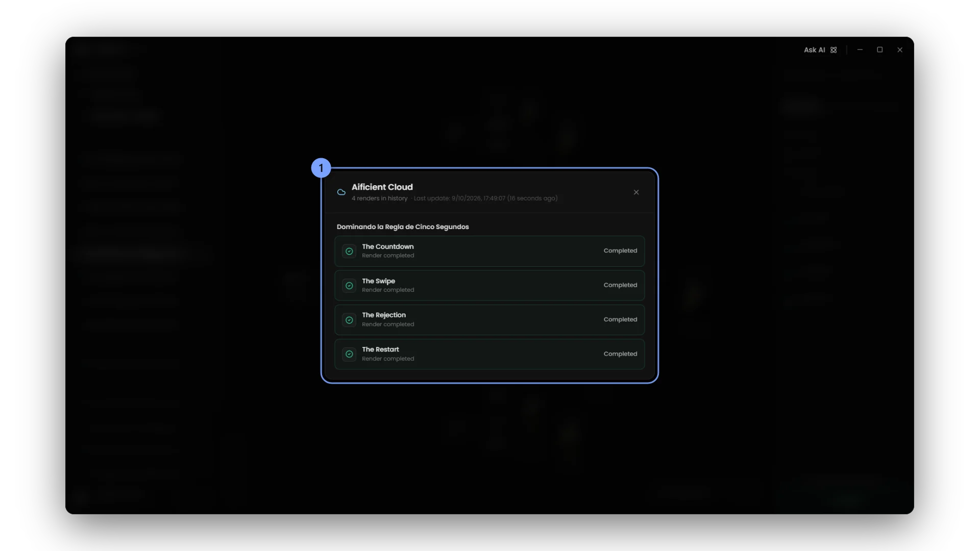Click '4 renders in history' text
Screen dimensions: 980x551
tap(379, 198)
